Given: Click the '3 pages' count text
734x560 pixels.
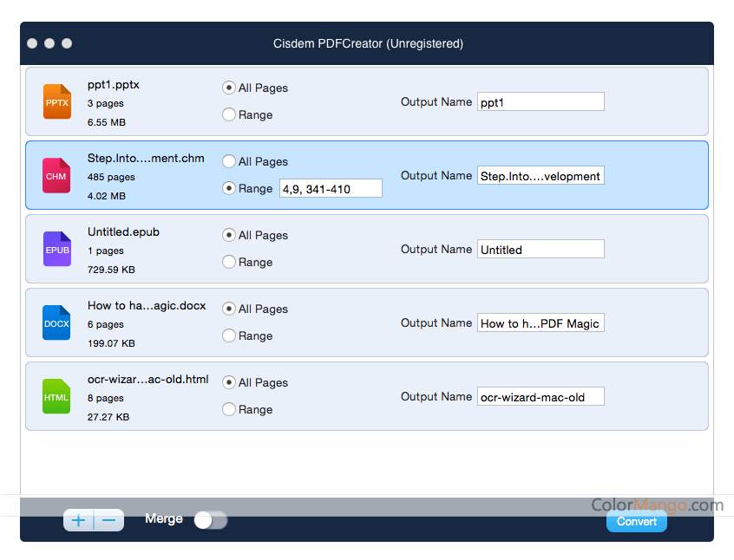Looking at the screenshot, I should click(x=105, y=103).
